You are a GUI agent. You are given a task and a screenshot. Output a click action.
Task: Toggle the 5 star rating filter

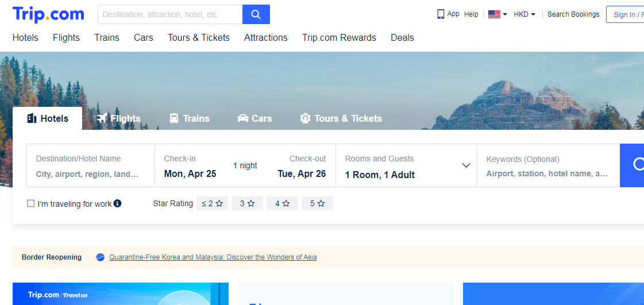click(x=317, y=203)
